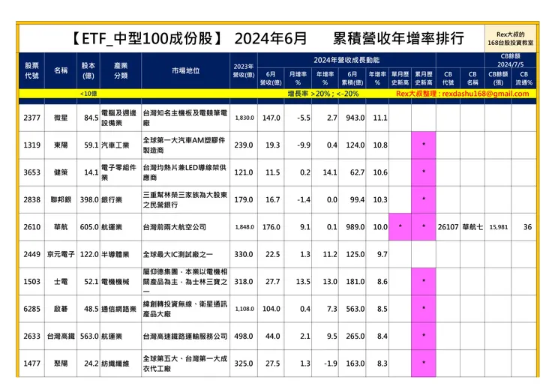Select the 聚陽 name cell
This screenshot has height=392, width=555.
tap(61, 364)
